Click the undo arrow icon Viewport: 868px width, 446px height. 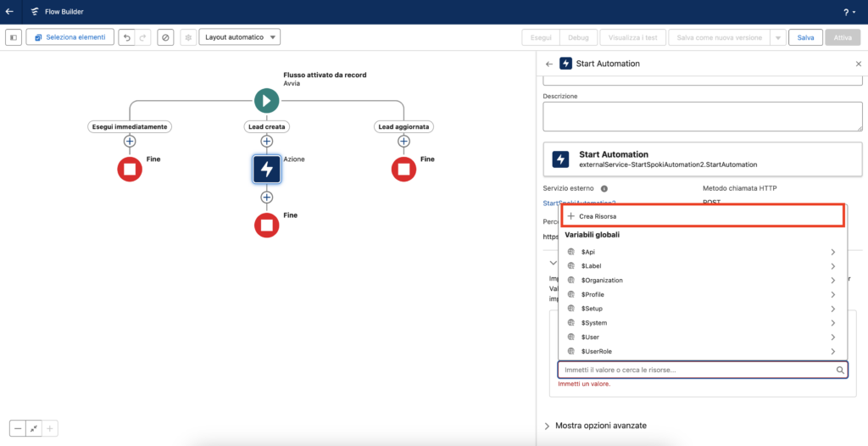tap(125, 37)
